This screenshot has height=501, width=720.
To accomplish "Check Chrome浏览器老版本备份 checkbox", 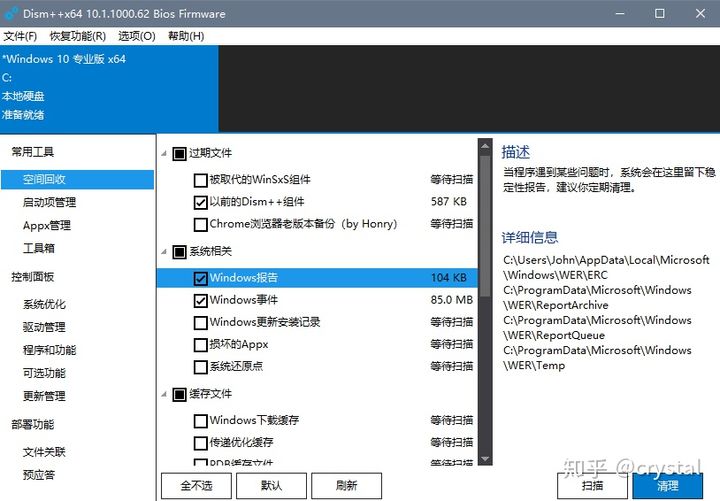I will [201, 225].
